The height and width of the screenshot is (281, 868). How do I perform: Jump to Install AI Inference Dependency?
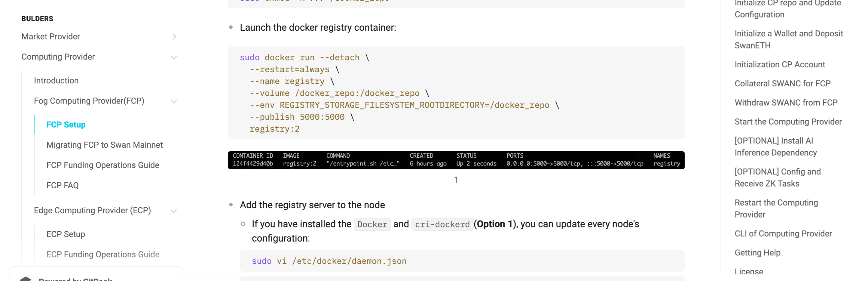pyautogui.click(x=776, y=147)
